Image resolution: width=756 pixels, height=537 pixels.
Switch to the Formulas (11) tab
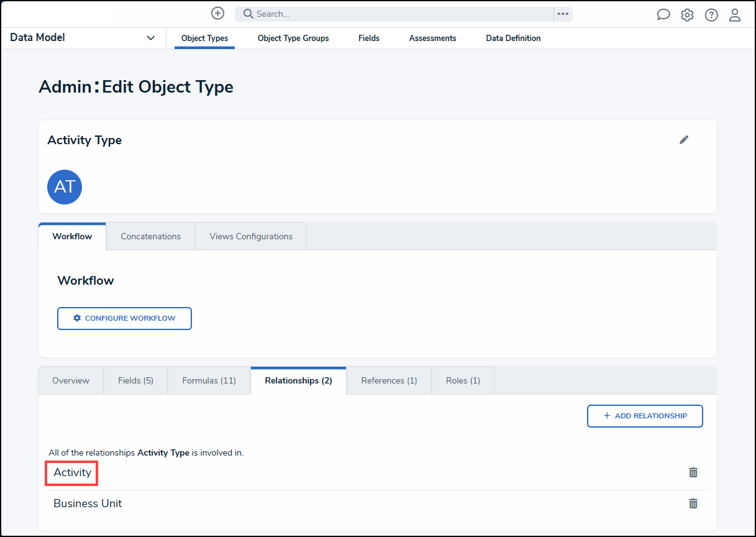(209, 380)
